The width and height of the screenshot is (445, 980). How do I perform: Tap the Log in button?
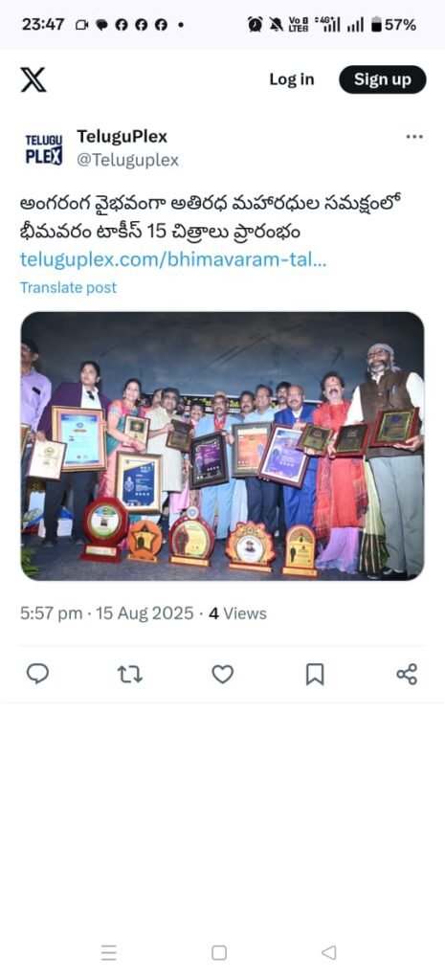pos(292,79)
